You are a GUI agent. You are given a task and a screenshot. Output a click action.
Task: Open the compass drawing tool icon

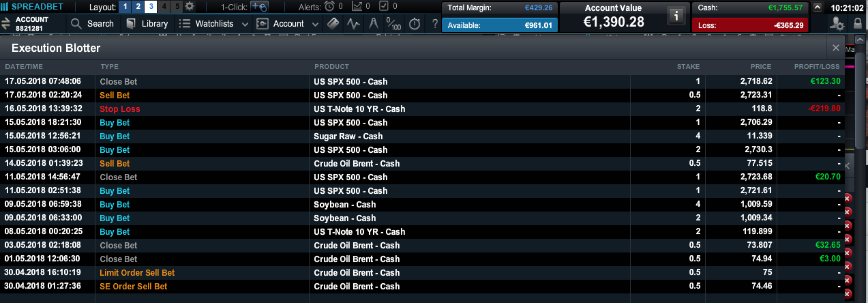[x=374, y=23]
